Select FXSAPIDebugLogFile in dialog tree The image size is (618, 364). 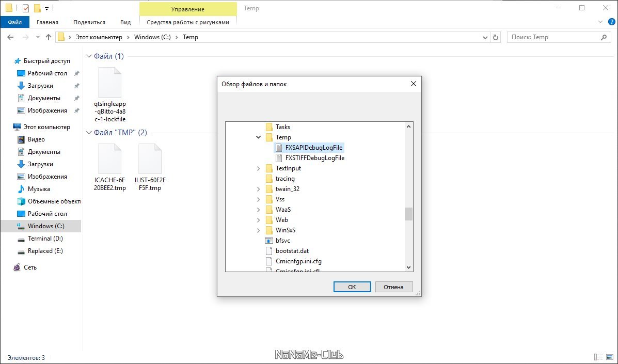click(x=314, y=147)
